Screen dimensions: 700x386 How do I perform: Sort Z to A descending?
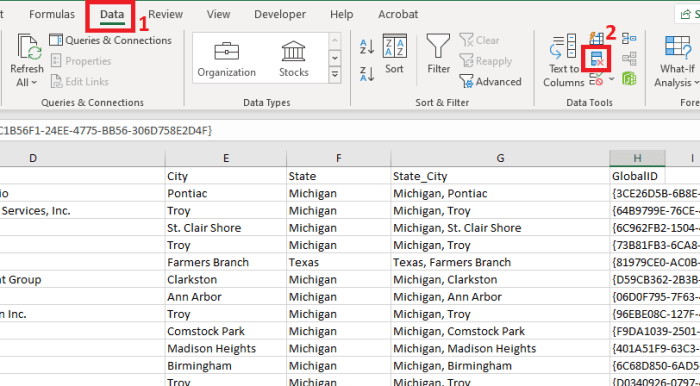click(367, 74)
